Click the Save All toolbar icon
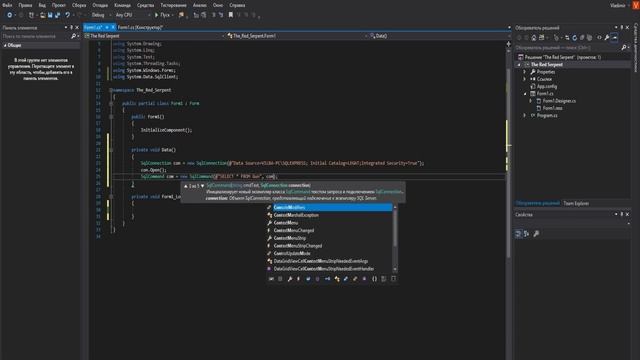Screen dimensions: 640x360 pyautogui.click(x=57, y=15)
